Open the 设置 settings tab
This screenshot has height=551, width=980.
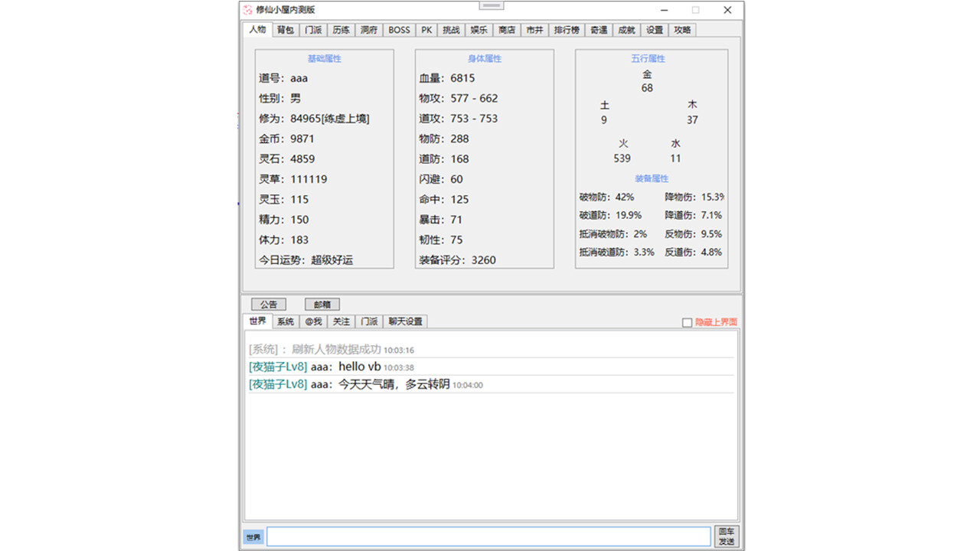click(653, 30)
